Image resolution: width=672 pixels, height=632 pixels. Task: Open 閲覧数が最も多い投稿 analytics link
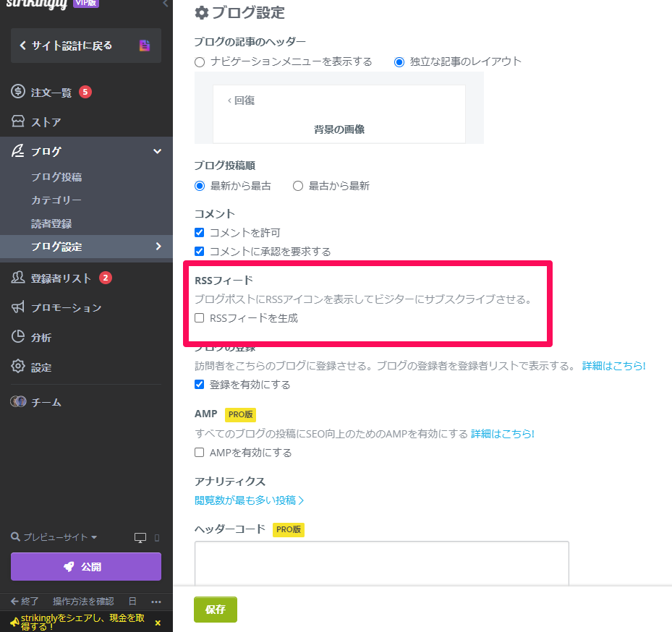pyautogui.click(x=250, y=500)
